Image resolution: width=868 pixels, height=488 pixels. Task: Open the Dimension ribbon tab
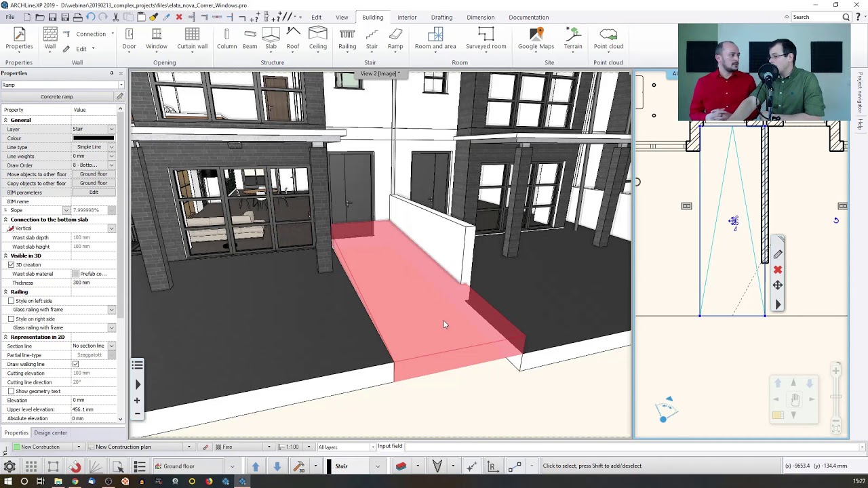tap(480, 17)
